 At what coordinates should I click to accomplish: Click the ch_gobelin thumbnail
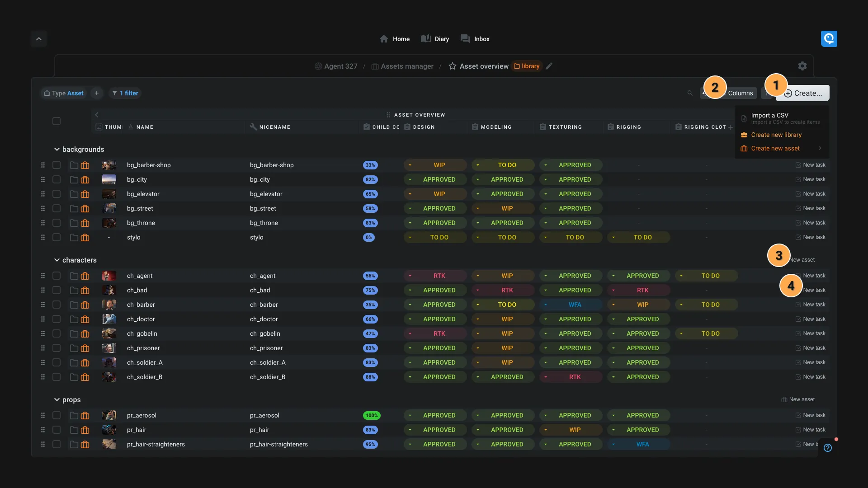[109, 333]
